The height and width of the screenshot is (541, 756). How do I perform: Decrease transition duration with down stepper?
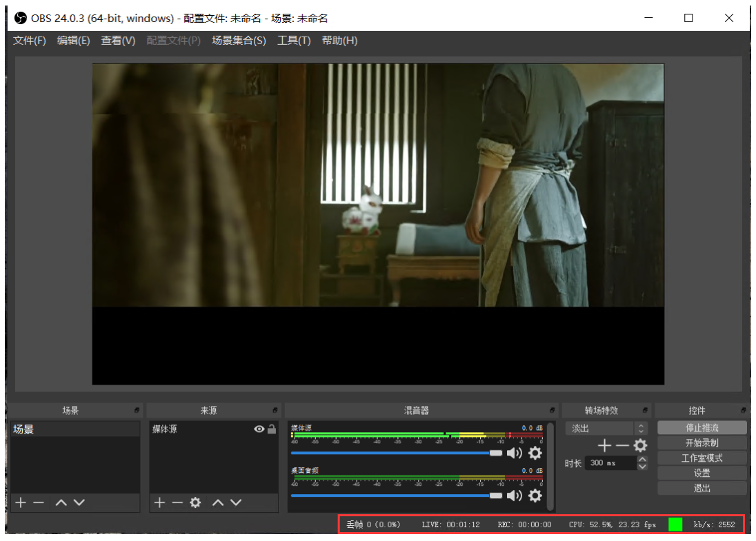click(x=642, y=467)
